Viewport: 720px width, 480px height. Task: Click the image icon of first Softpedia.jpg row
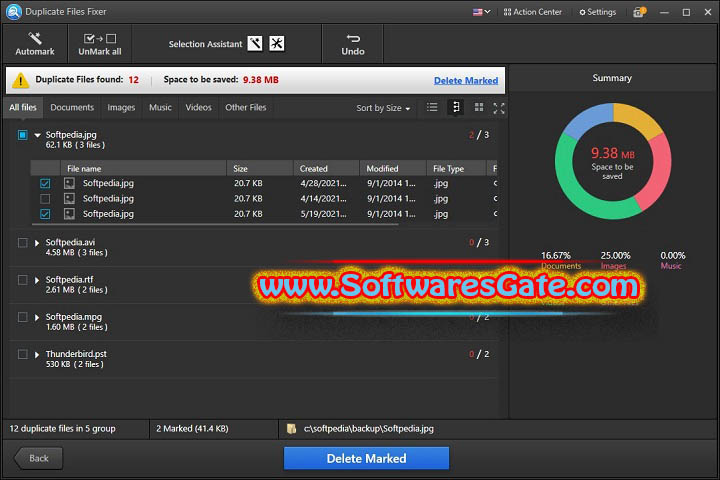point(69,183)
